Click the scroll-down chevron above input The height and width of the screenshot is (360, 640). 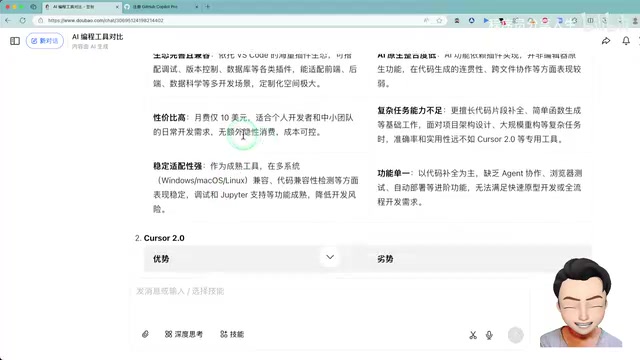[x=330, y=257]
